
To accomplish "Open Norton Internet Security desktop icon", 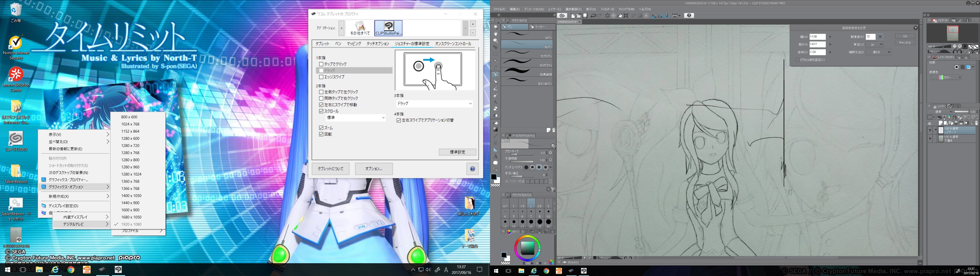I will [16, 48].
